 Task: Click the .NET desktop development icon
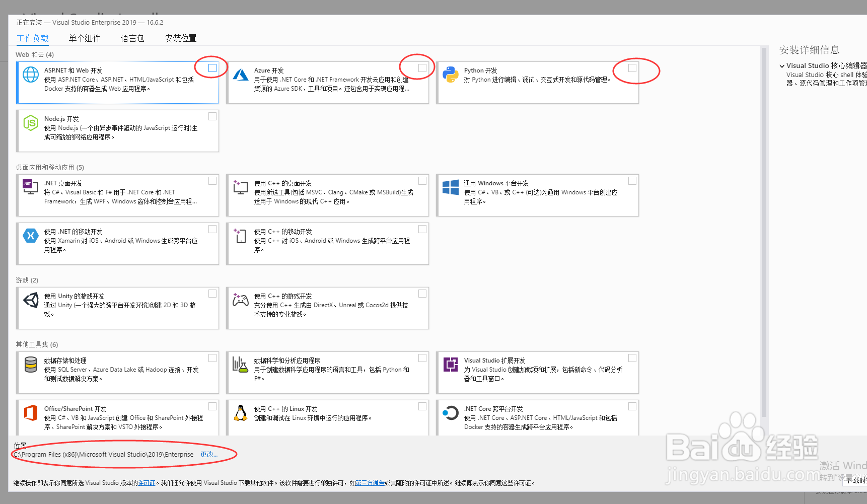tap(30, 187)
